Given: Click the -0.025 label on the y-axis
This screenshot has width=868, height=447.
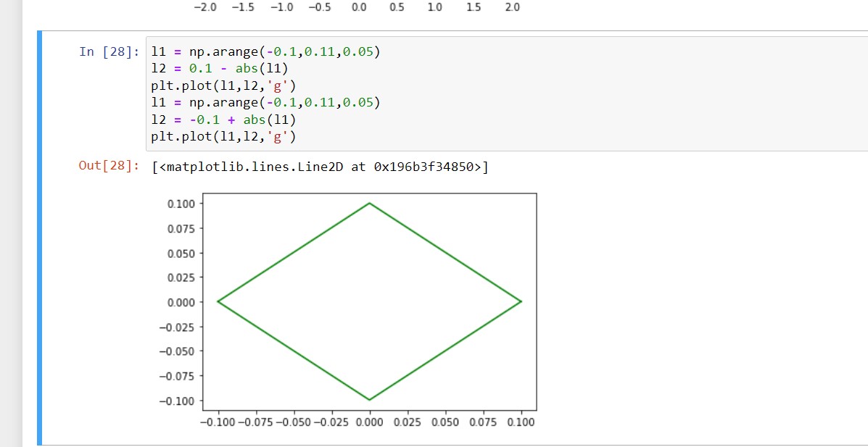Looking at the screenshot, I should tap(177, 327).
